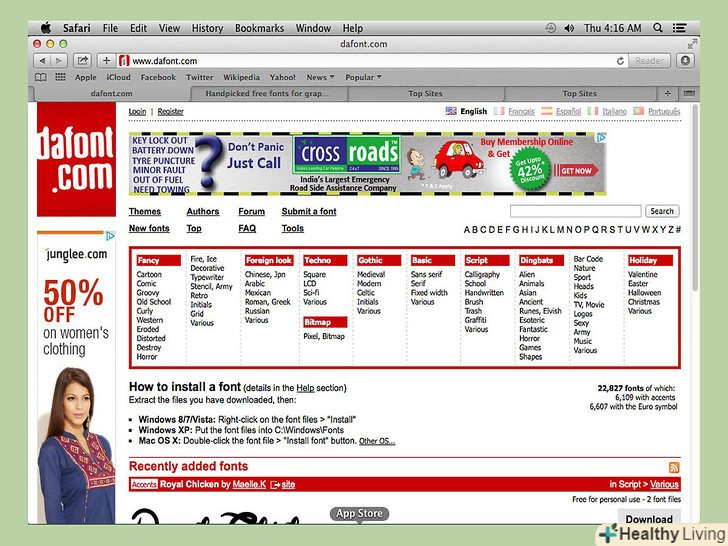Image resolution: width=728 pixels, height=546 pixels.
Task: Click the Português language link
Action: (x=664, y=111)
